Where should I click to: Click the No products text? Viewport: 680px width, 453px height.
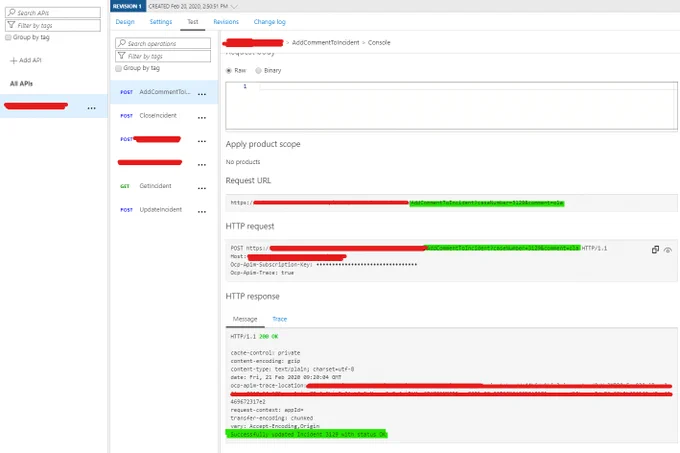(243, 162)
